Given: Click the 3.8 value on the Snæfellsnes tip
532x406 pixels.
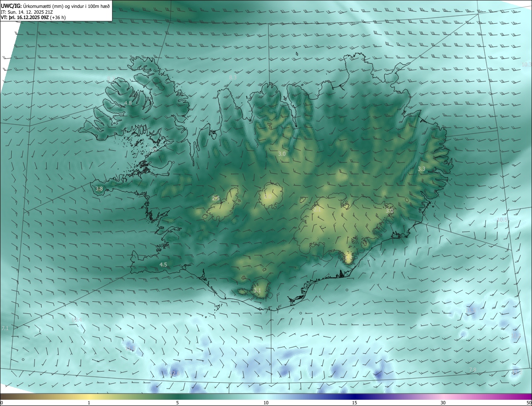Looking at the screenshot, I should tap(99, 189).
